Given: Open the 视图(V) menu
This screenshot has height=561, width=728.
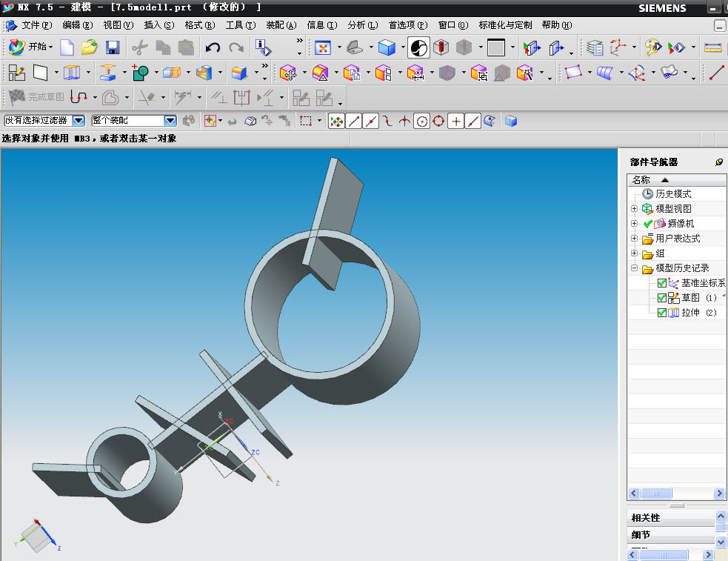Looking at the screenshot, I should 118,25.
